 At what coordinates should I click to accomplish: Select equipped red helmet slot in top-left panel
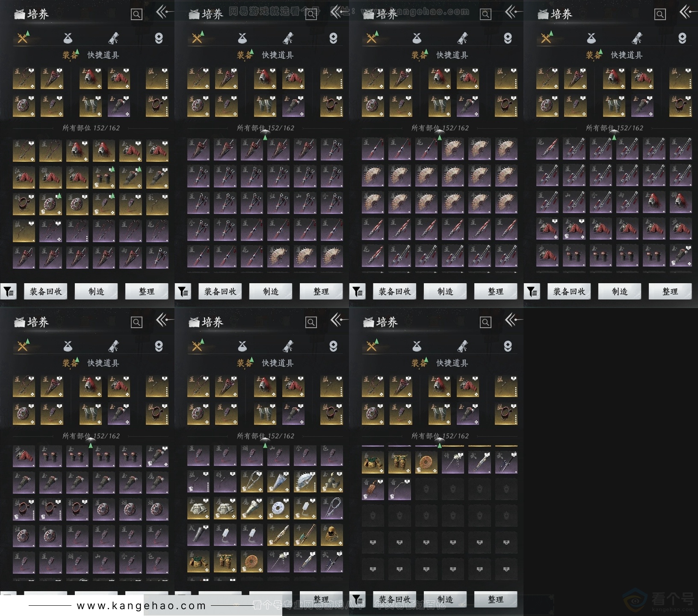pyautogui.click(x=91, y=78)
